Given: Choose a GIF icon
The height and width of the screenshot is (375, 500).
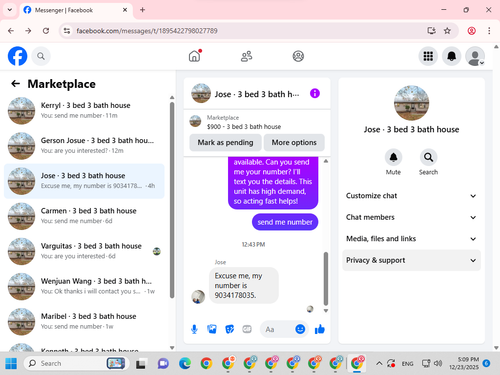Looking at the screenshot, I should (x=247, y=329).
